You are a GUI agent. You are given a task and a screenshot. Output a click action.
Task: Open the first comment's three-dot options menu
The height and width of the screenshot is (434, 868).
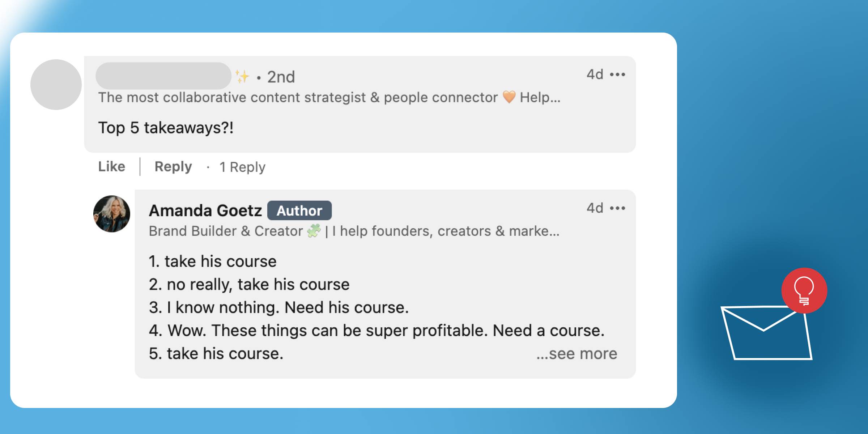(x=617, y=75)
